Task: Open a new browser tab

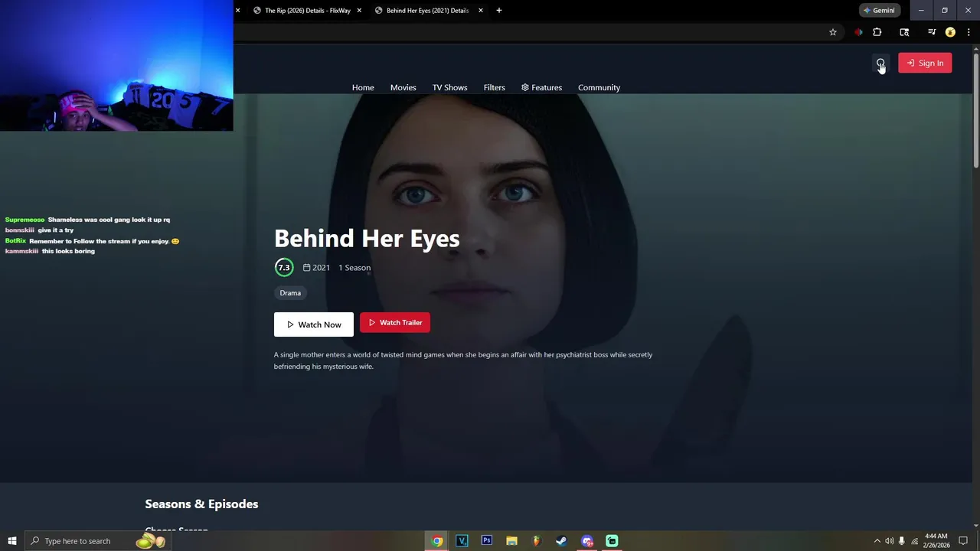Action: click(499, 10)
